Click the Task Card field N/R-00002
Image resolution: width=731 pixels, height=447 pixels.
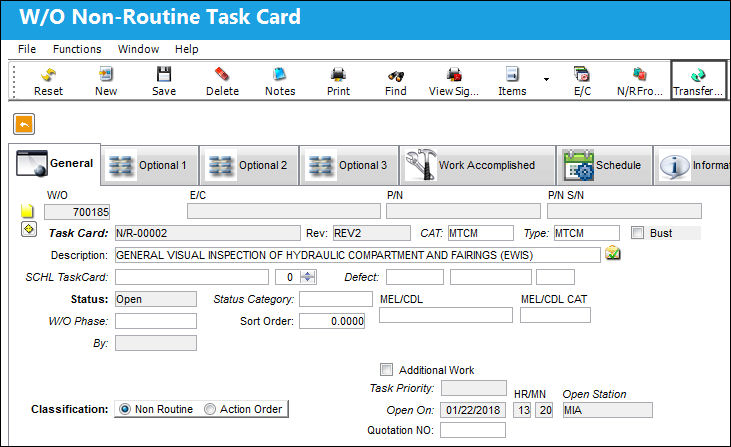pos(208,233)
